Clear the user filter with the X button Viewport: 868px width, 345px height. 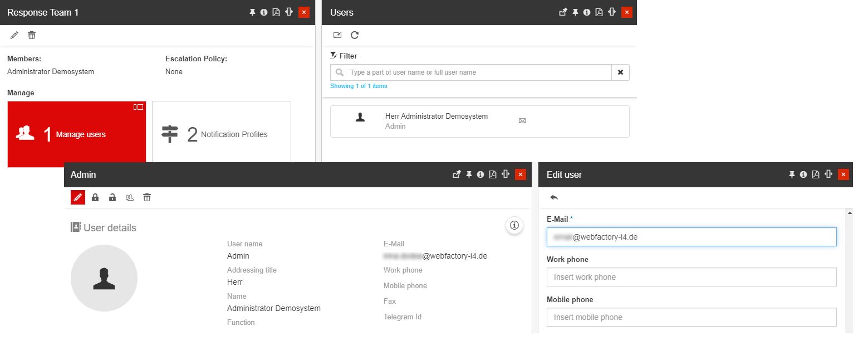(620, 72)
